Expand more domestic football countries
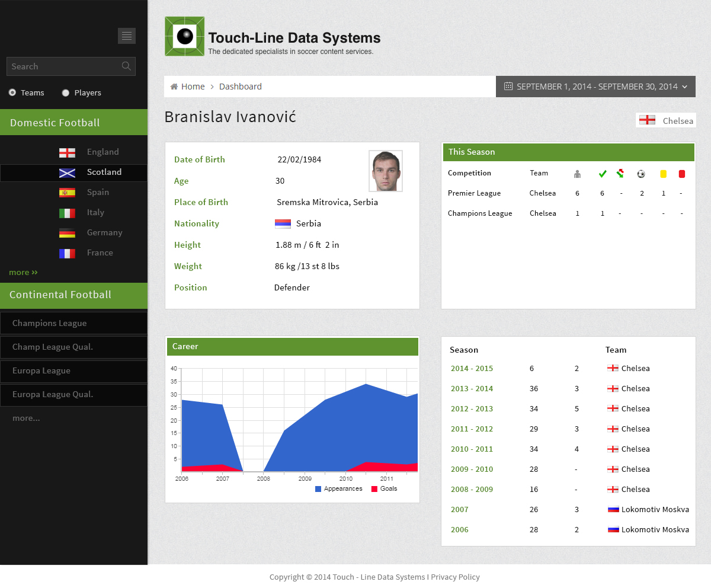This screenshot has width=711, height=588. pyautogui.click(x=23, y=272)
